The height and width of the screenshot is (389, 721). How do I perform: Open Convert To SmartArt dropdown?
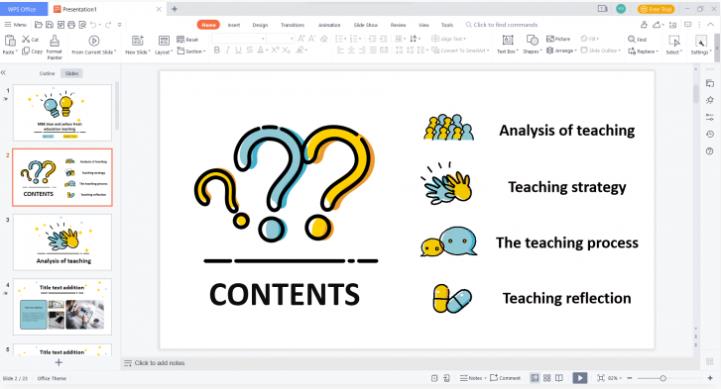pos(460,51)
